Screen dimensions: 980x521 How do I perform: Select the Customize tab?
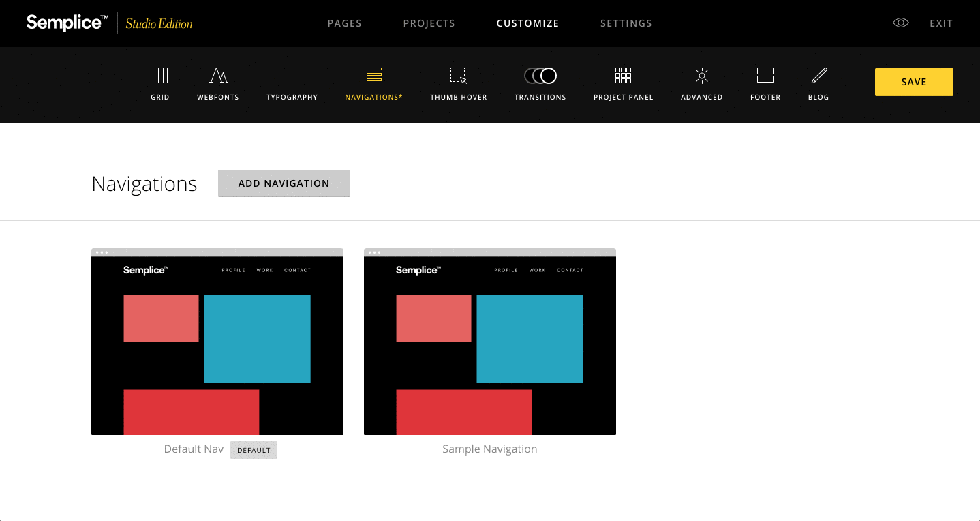pyautogui.click(x=527, y=23)
